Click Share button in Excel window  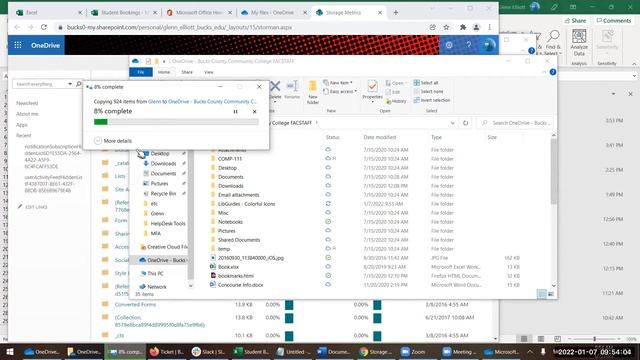click(x=575, y=20)
